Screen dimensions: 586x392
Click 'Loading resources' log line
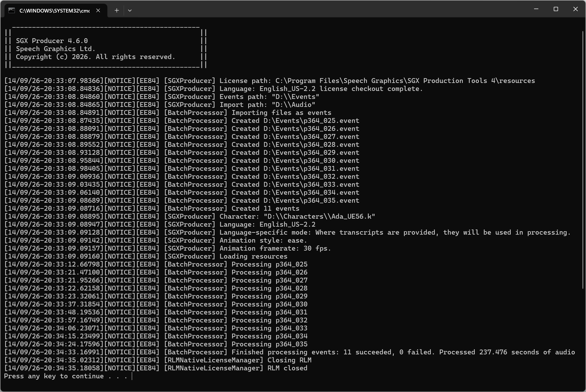[146, 256]
